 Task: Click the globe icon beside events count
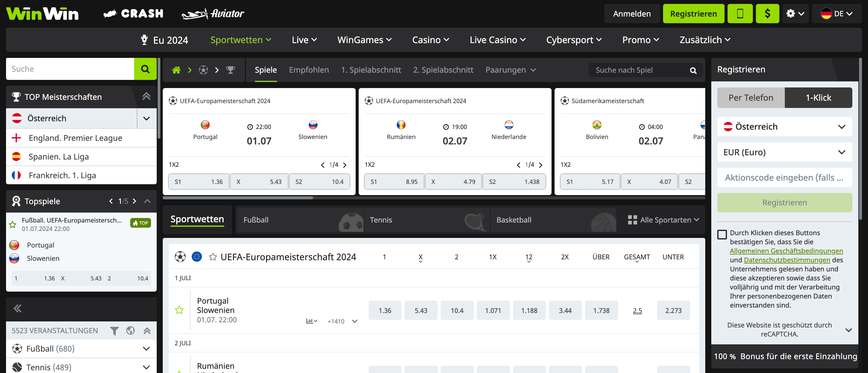click(131, 331)
